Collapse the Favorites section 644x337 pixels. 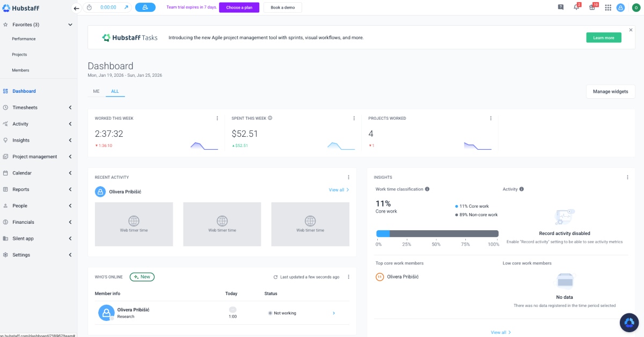[x=69, y=24]
